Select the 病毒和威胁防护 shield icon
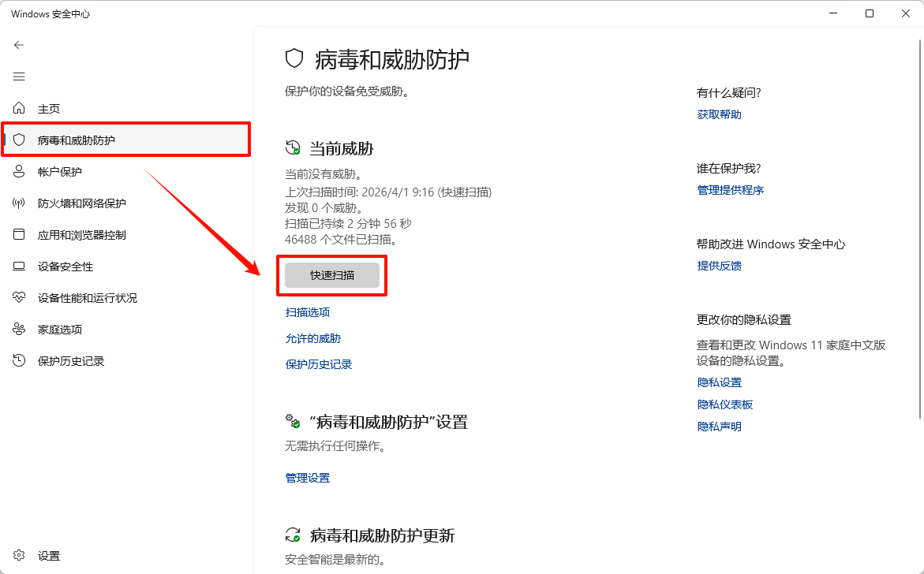Screen dimensions: 924x574 [x=21, y=140]
